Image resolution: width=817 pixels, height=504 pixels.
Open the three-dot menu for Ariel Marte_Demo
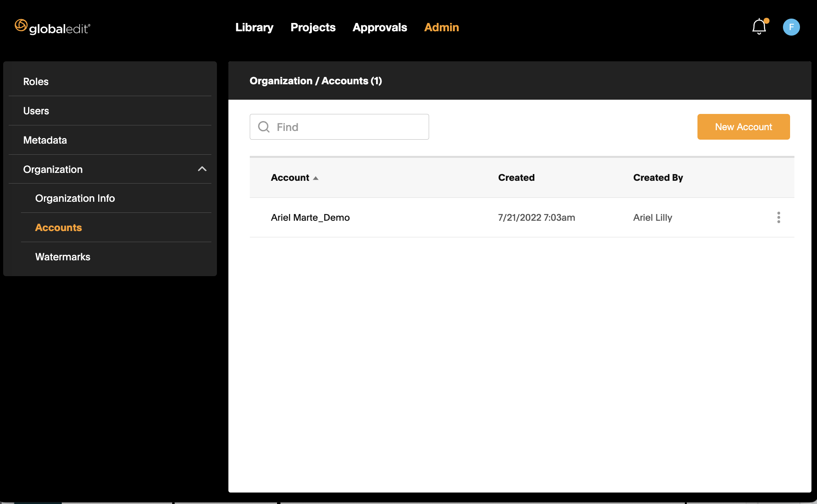[x=779, y=218]
